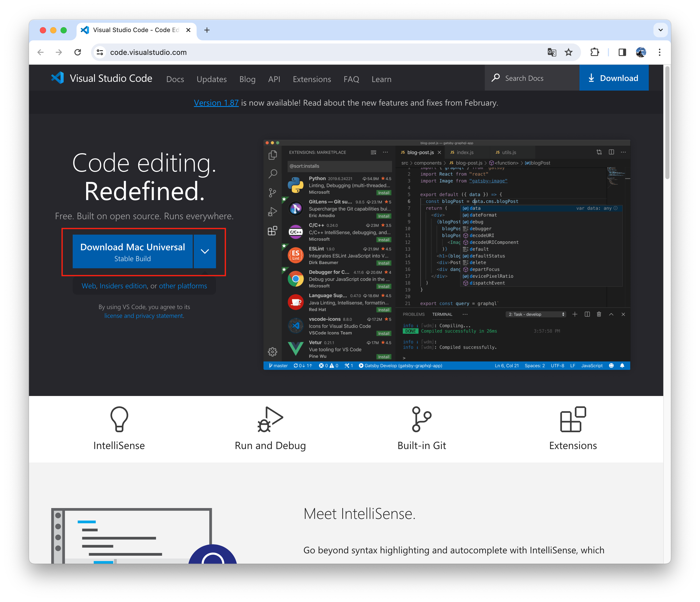Open the other platforms link
The height and width of the screenshot is (602, 700).
[x=183, y=286]
